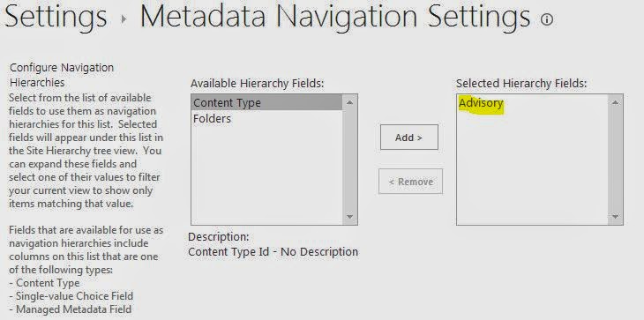This screenshot has width=644, height=320.
Task: Click the Configure Navigation Hierarchies heading
Action: click(x=62, y=75)
